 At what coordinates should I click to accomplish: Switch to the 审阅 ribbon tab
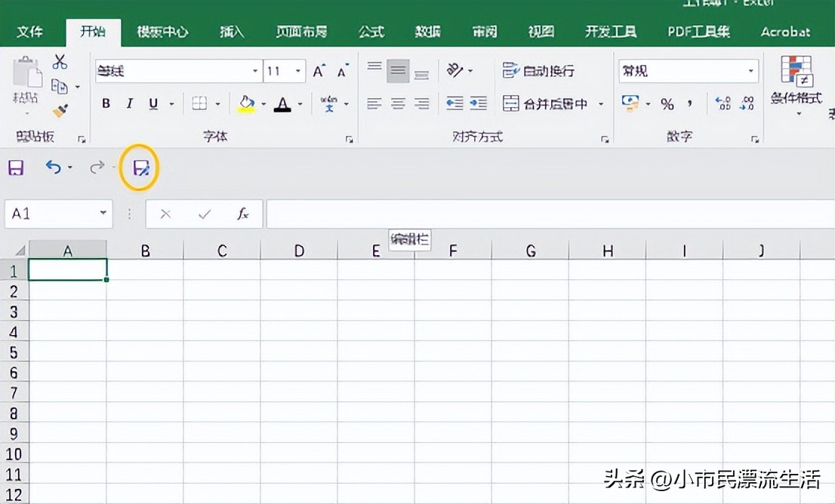click(484, 32)
